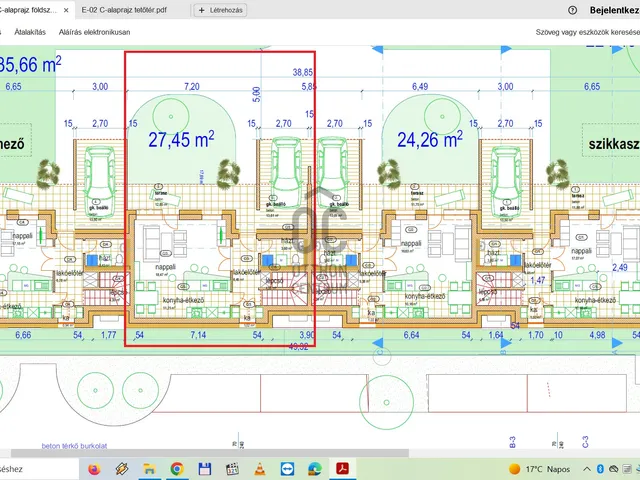
Task: Click the 6,49 dimension text at top
Action: point(420,87)
